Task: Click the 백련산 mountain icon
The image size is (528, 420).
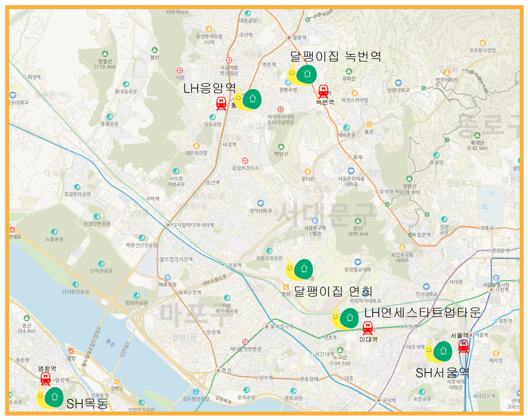Action: (281, 146)
